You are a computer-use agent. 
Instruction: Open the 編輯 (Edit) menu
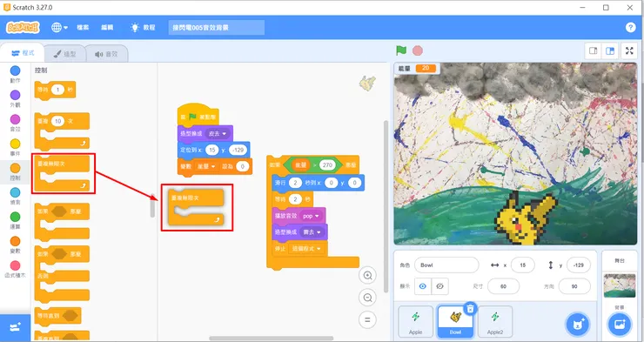(x=107, y=28)
